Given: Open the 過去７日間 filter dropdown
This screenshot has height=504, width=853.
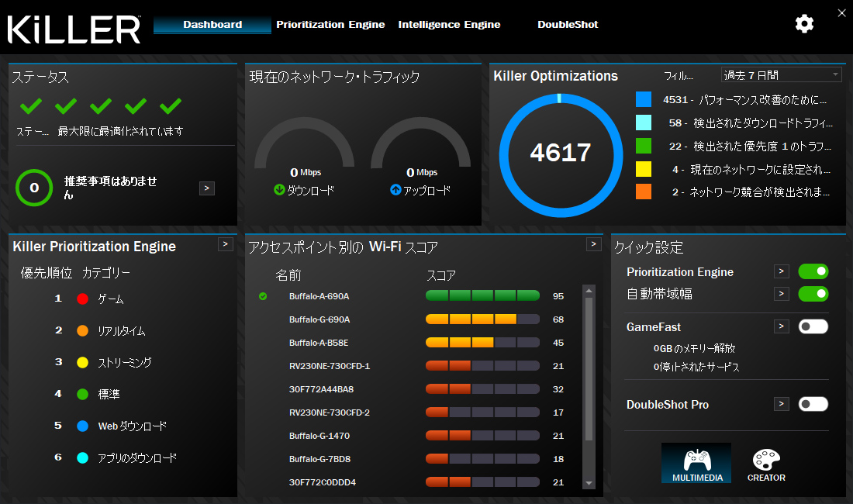Looking at the screenshot, I should click(x=781, y=75).
